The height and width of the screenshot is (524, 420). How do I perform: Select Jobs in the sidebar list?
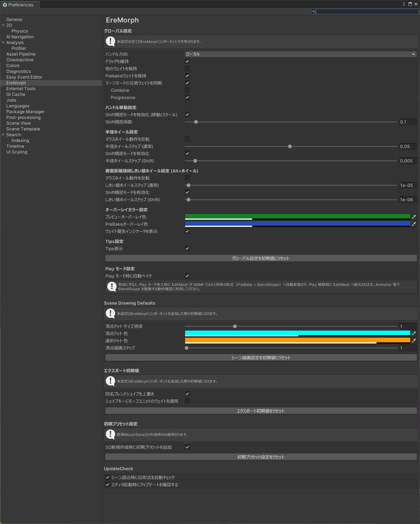(x=11, y=100)
